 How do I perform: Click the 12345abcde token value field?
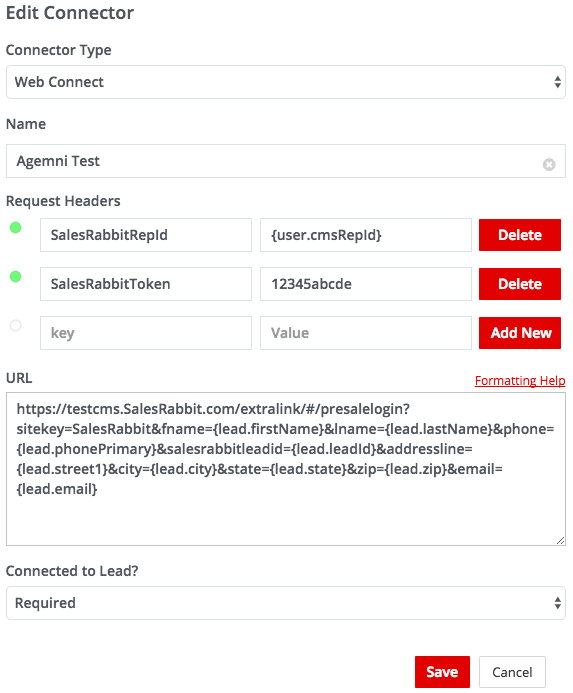pos(366,284)
